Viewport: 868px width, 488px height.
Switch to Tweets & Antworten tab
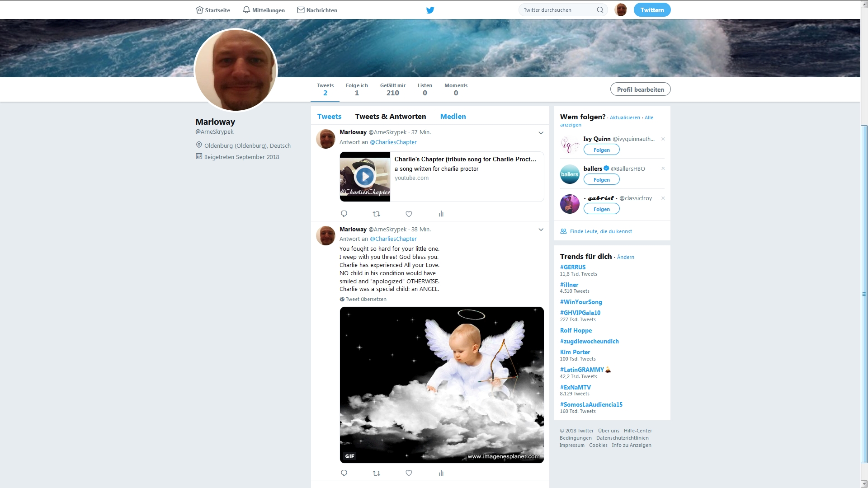click(391, 117)
